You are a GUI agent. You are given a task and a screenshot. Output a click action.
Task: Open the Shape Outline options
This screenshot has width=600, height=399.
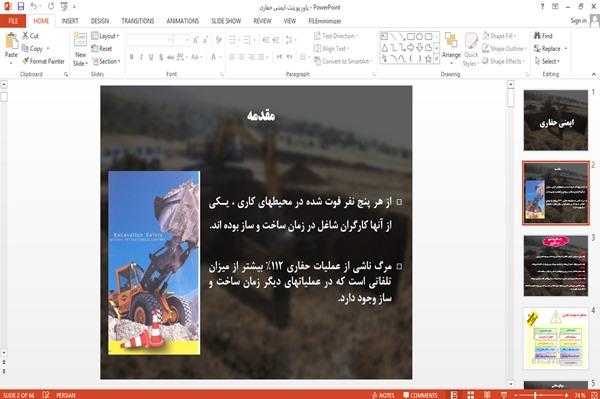(504, 49)
